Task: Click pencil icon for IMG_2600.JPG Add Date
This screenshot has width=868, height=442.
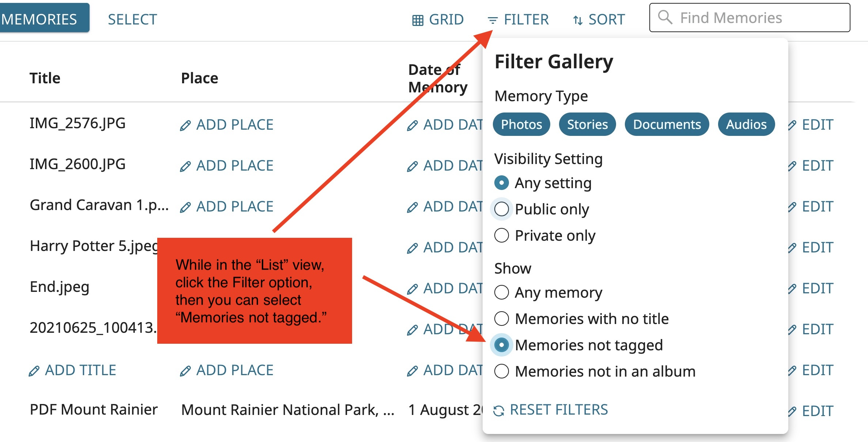Action: pos(412,167)
